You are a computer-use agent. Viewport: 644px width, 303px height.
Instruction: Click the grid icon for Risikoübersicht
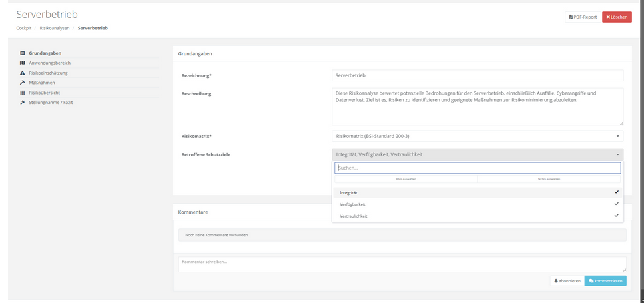point(23,93)
